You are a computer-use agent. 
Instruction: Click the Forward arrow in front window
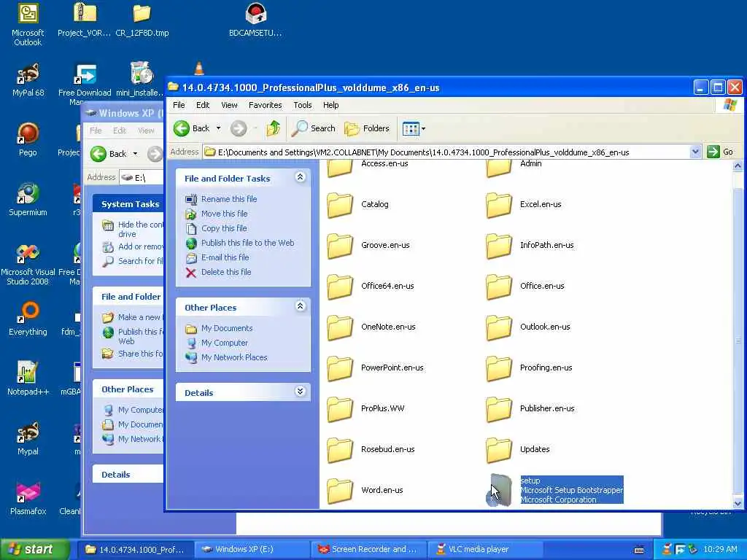click(x=239, y=128)
